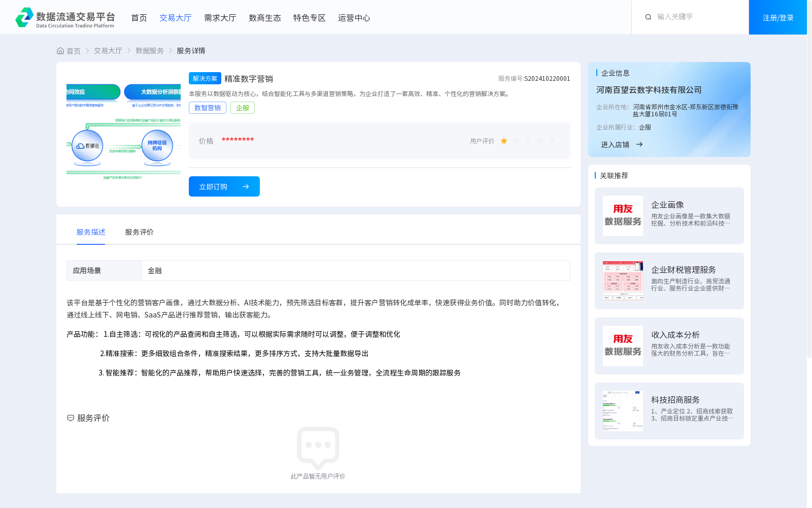Switch to the 服务评价 tab
The width and height of the screenshot is (812, 508).
click(x=140, y=232)
